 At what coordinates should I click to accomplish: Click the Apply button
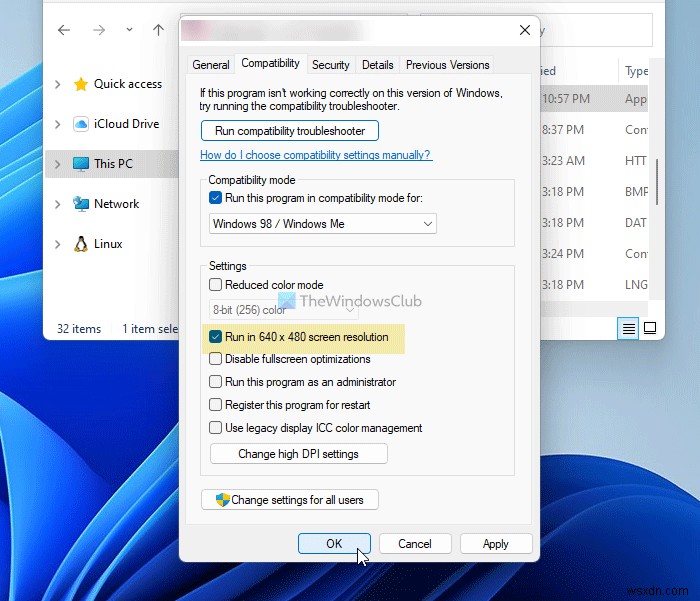(496, 543)
